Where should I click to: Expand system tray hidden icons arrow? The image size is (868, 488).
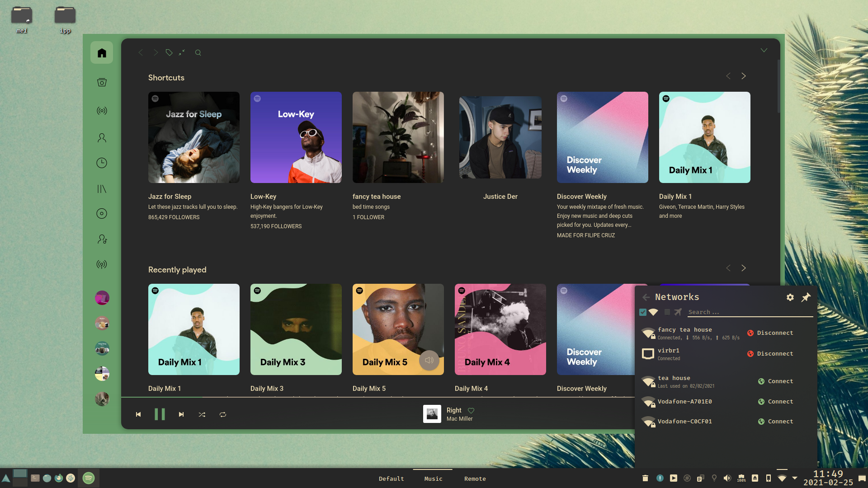pyautogui.click(x=795, y=478)
